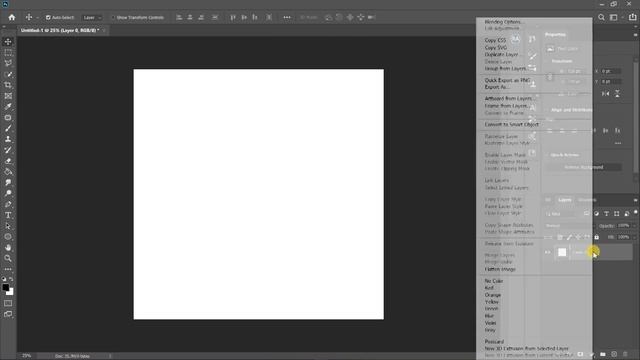Open the options bar more options ellipsis
The image size is (640, 360).
(287, 17)
